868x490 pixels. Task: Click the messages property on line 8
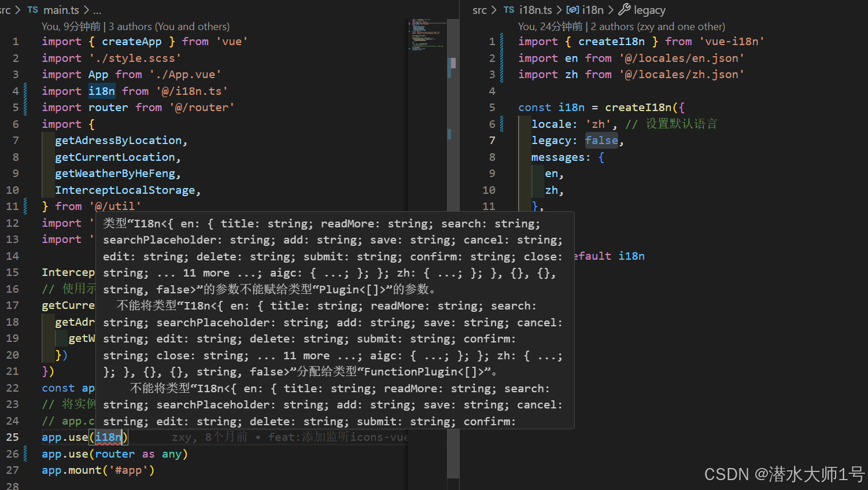click(557, 157)
